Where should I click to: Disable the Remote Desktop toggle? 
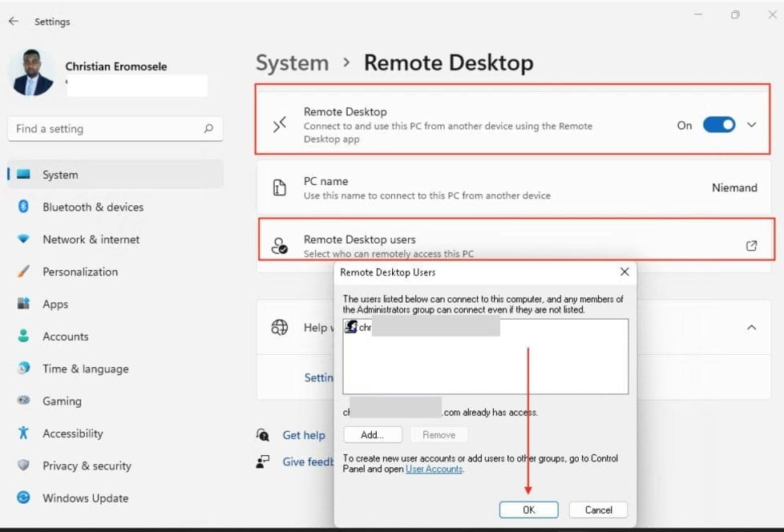point(719,125)
